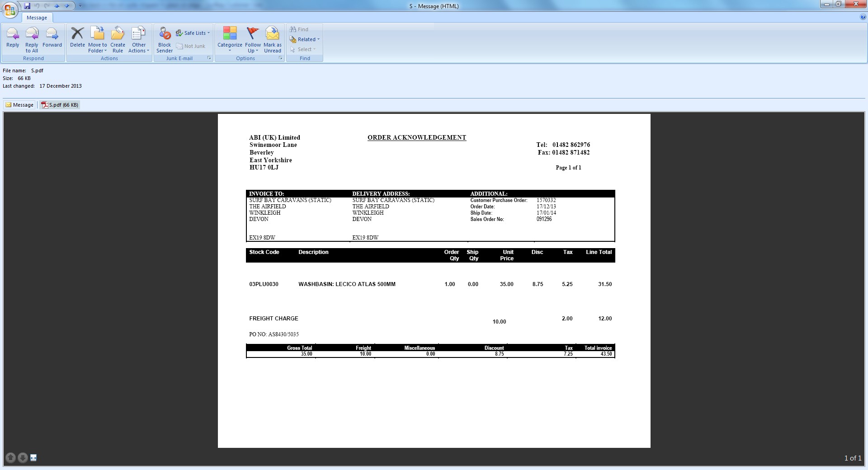Click the 'Stock Code' column header
The width and height of the screenshot is (868, 470).
pyautogui.click(x=264, y=252)
